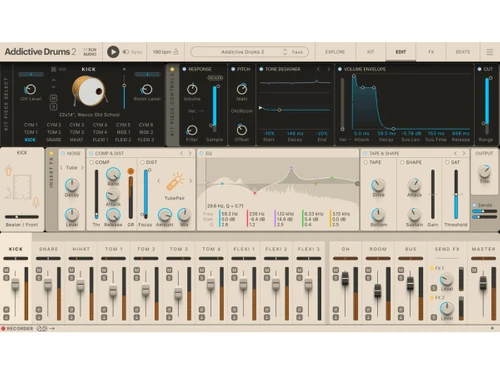This screenshot has width=500, height=375.
Task: Mute the kick with the M button
Action: coord(54,98)
